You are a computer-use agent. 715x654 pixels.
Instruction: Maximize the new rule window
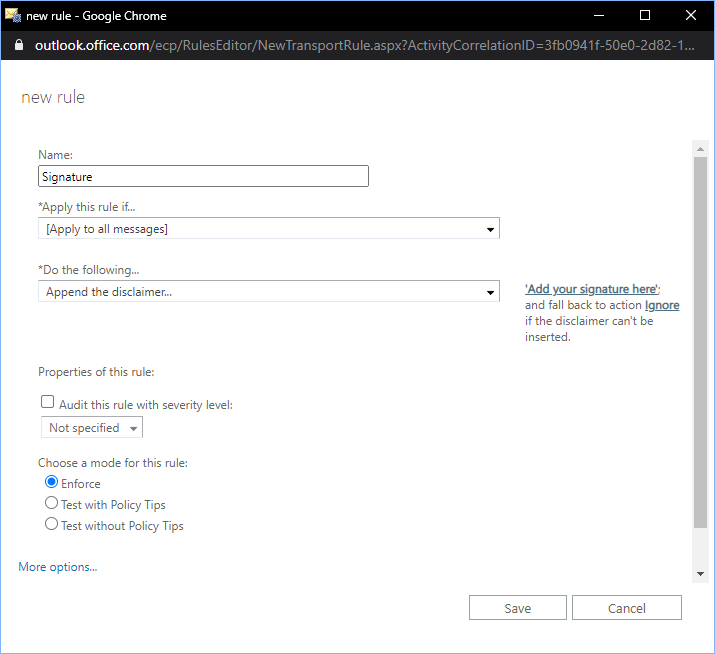(645, 15)
